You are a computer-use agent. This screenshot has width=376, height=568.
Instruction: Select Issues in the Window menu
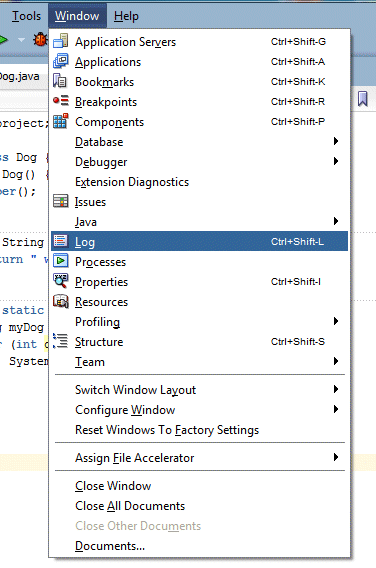click(x=199, y=202)
